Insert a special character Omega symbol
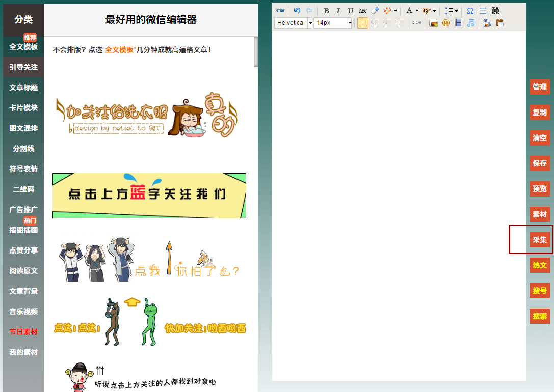This screenshot has width=554, height=392. click(x=470, y=10)
